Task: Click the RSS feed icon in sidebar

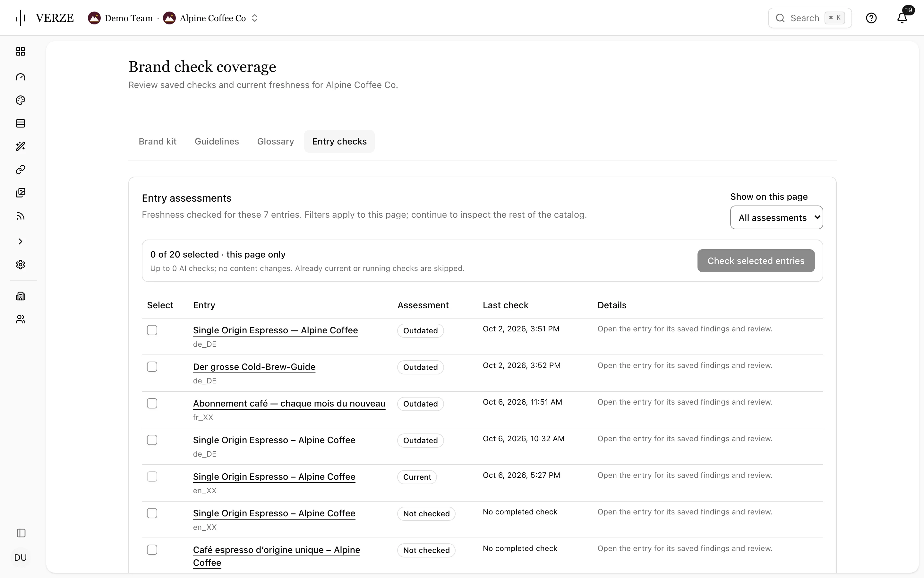Action: tap(21, 216)
